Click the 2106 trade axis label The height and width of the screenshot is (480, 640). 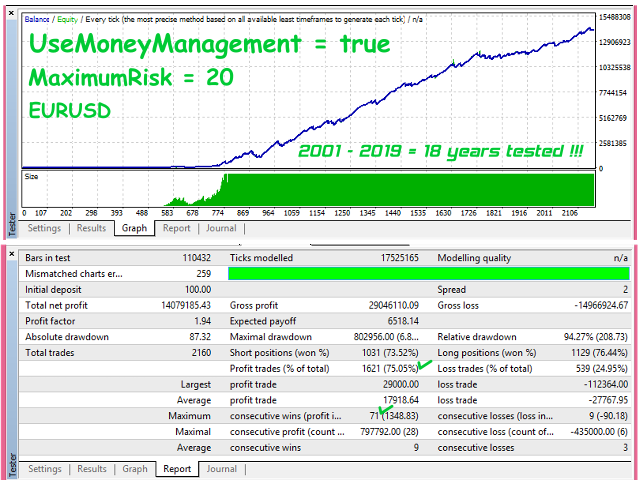pos(569,213)
